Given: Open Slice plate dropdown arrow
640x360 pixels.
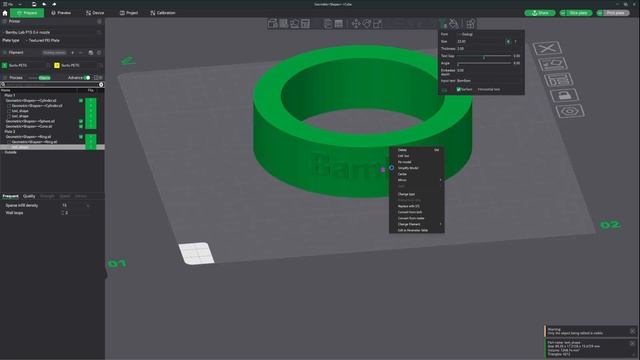Looking at the screenshot, I should tap(563, 13).
